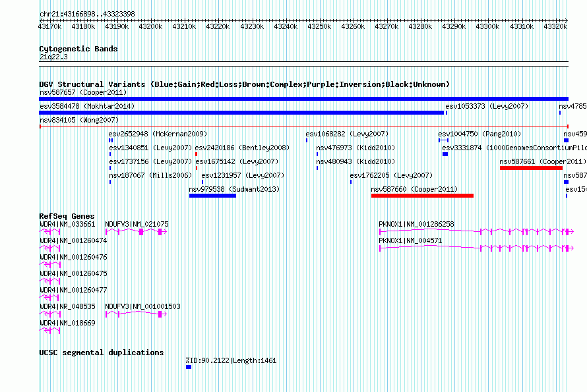This screenshot has height=392, width=587.
Task: Open the esv1053373 (Levy2007) variant label
Action: (487, 106)
